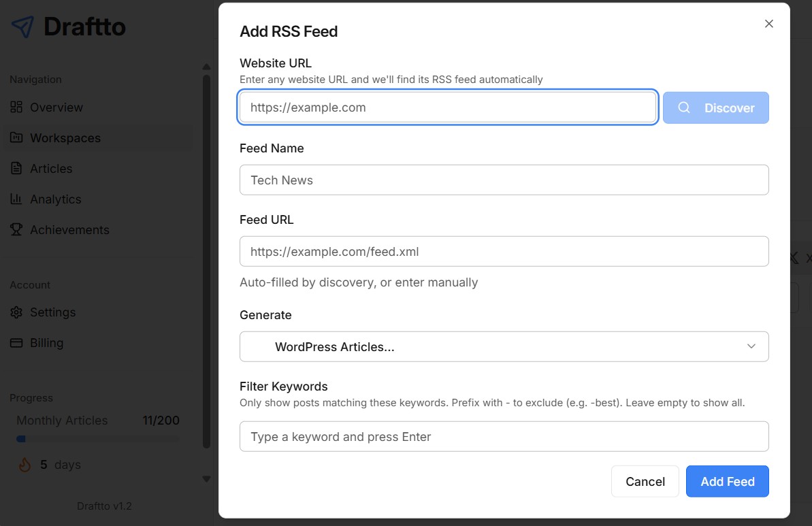This screenshot has height=526, width=812.
Task: Click the sidebar scrollbar down arrow
Action: [x=207, y=479]
